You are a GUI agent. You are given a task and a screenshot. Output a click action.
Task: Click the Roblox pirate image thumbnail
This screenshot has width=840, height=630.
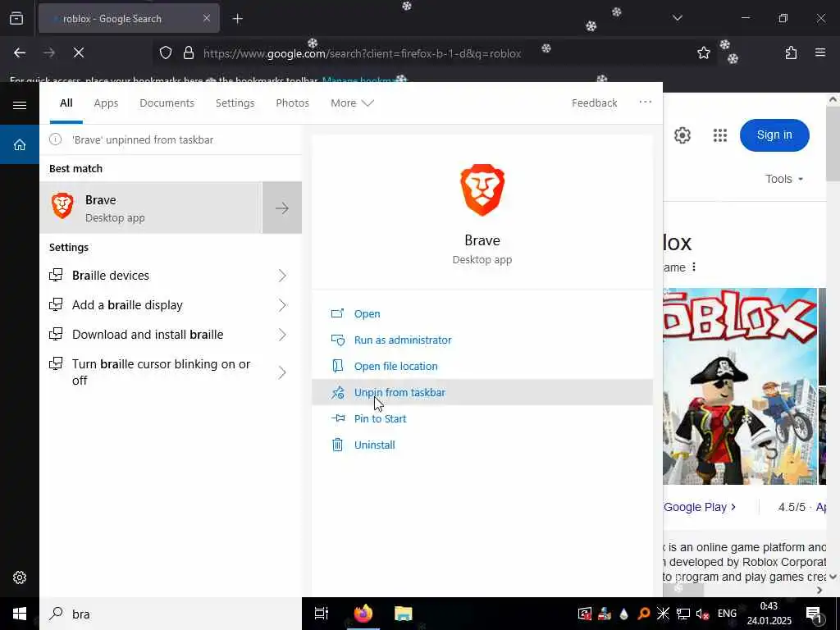[740, 386]
